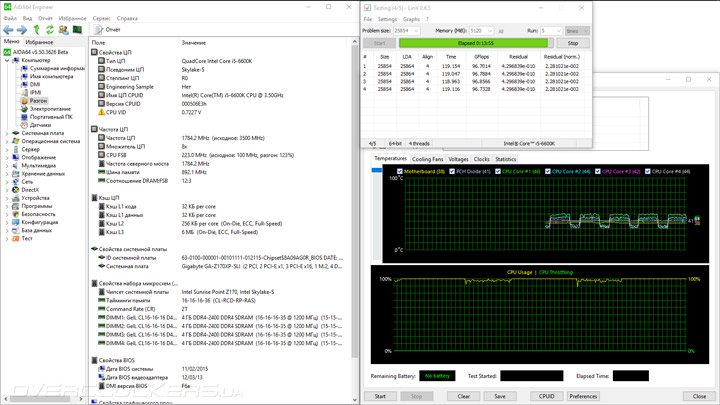The image size is (720, 405).
Task: Click the Мультимедиа icon in tree
Action: (16, 165)
